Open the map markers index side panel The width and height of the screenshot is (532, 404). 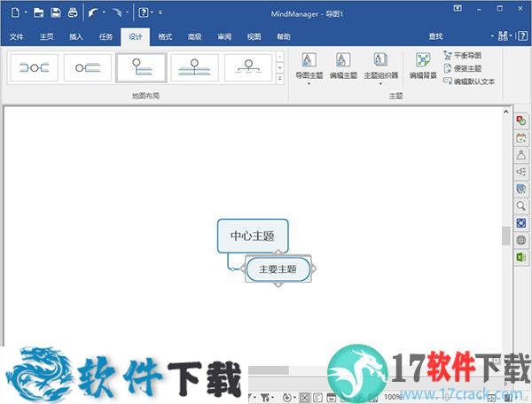[520, 120]
